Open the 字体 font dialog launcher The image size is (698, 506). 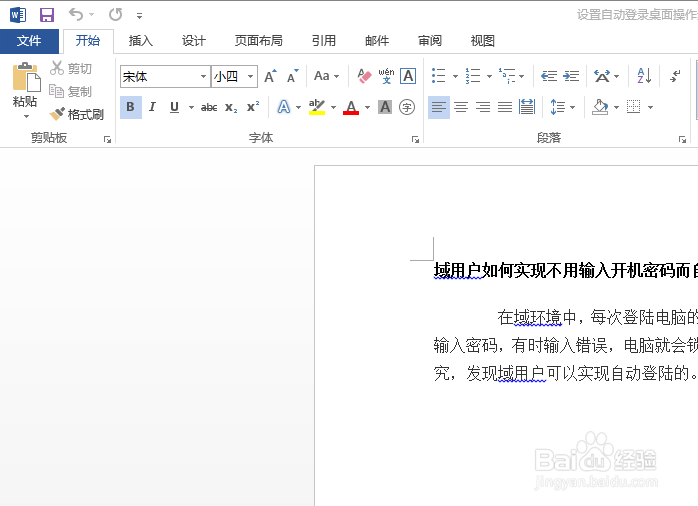tap(415, 139)
